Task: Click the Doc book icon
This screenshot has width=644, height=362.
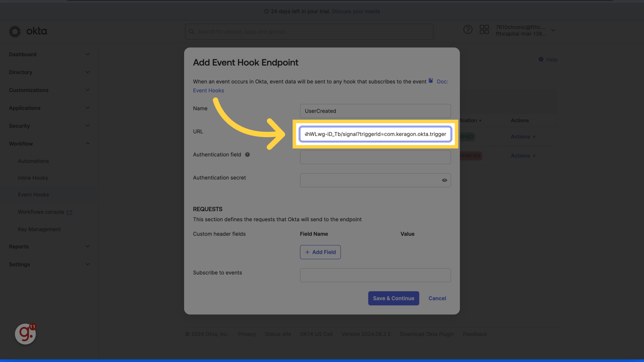Action: click(431, 80)
